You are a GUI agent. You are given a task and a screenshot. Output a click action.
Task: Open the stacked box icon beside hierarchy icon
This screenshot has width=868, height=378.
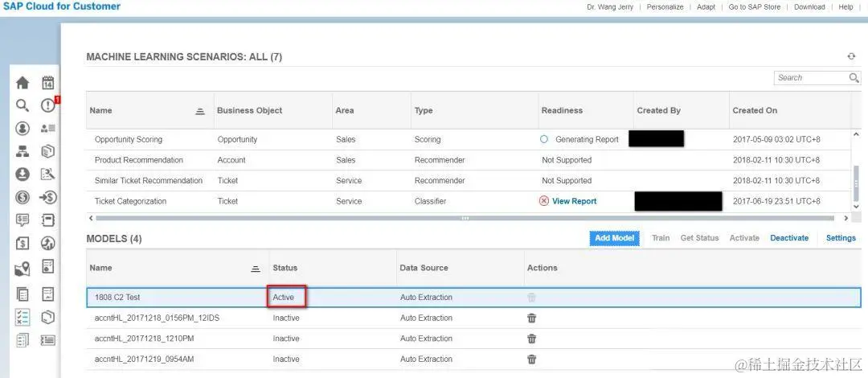click(48, 151)
